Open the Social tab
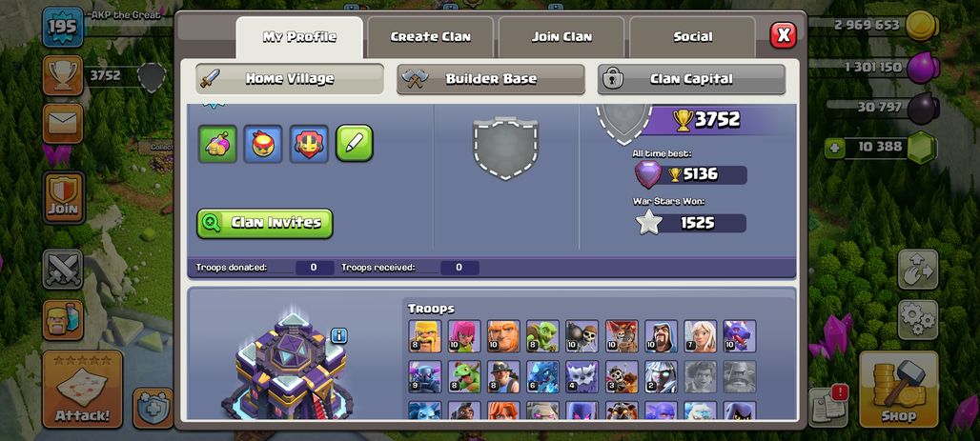This screenshot has height=441, width=980. click(x=692, y=37)
